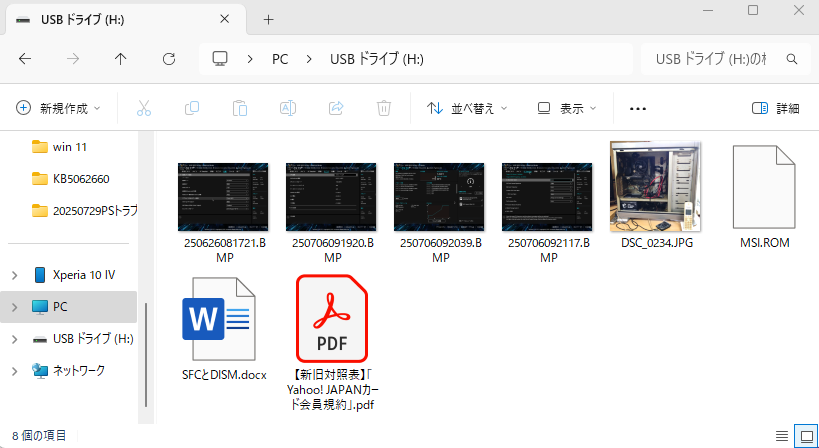
Task: Click the Rename icon in toolbar
Action: tap(288, 108)
